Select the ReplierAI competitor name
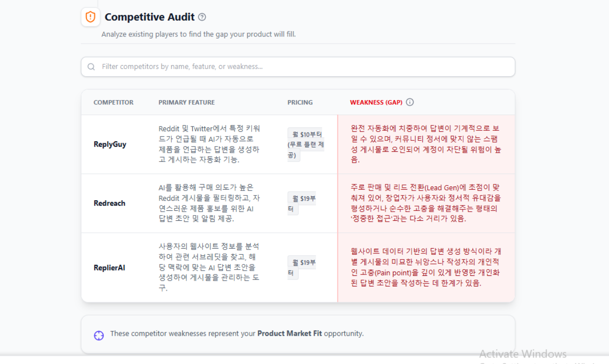 tap(109, 267)
